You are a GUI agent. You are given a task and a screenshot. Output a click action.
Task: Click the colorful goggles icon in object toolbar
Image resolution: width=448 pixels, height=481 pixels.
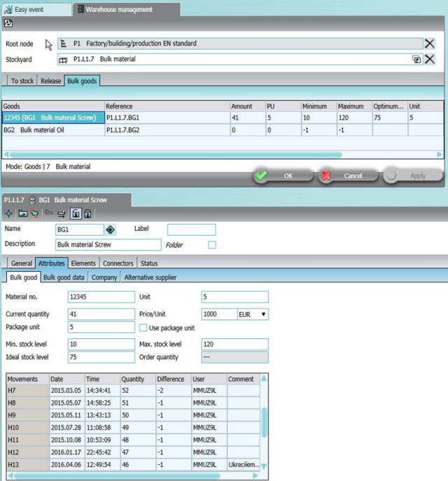point(35,214)
